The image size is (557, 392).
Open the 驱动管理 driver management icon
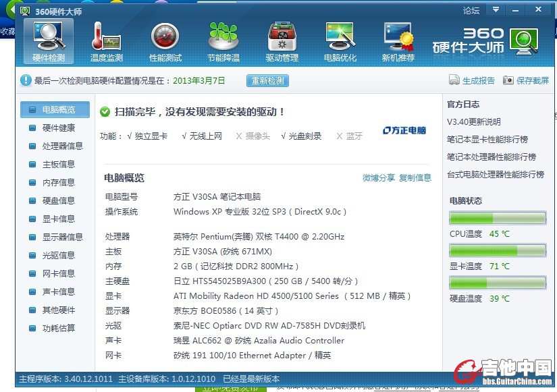pyautogui.click(x=282, y=36)
